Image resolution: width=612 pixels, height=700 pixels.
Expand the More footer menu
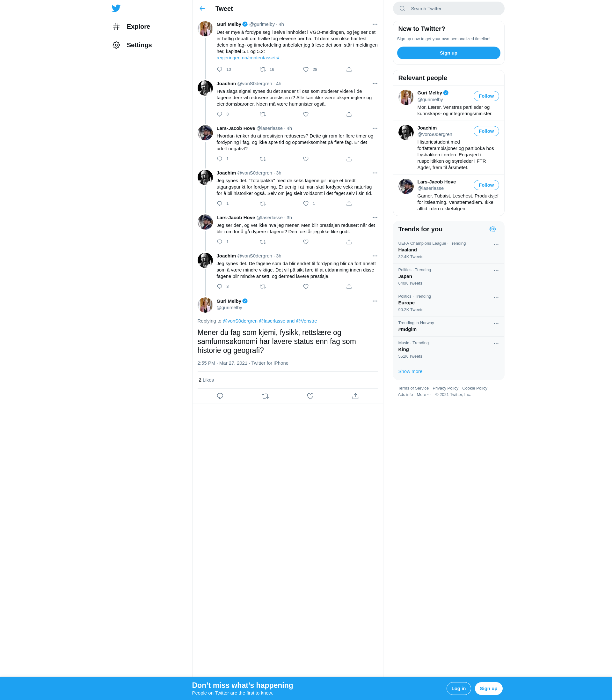[x=424, y=394]
